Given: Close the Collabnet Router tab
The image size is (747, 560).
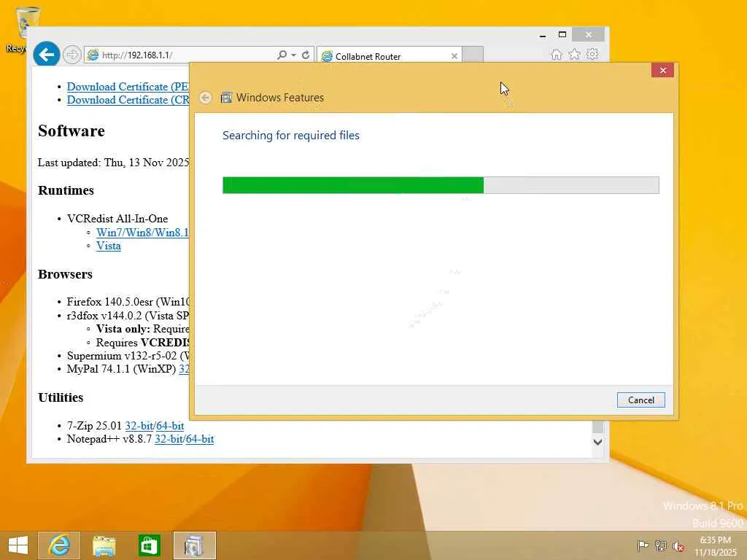Looking at the screenshot, I should pyautogui.click(x=454, y=56).
